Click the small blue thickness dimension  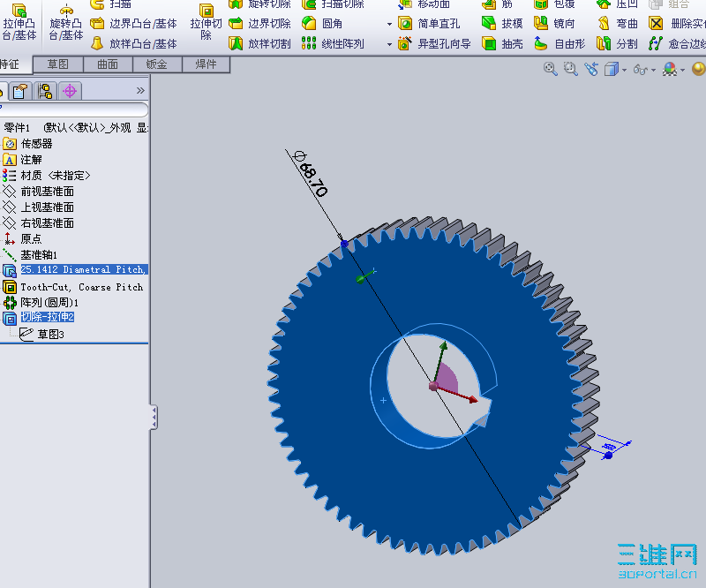[609, 447]
